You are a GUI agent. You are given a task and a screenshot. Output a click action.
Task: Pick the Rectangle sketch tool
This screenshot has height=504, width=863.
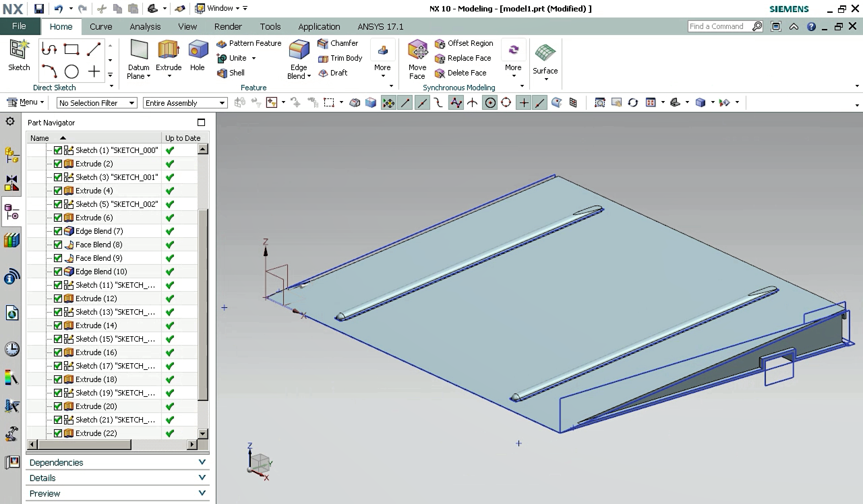pyautogui.click(x=71, y=49)
